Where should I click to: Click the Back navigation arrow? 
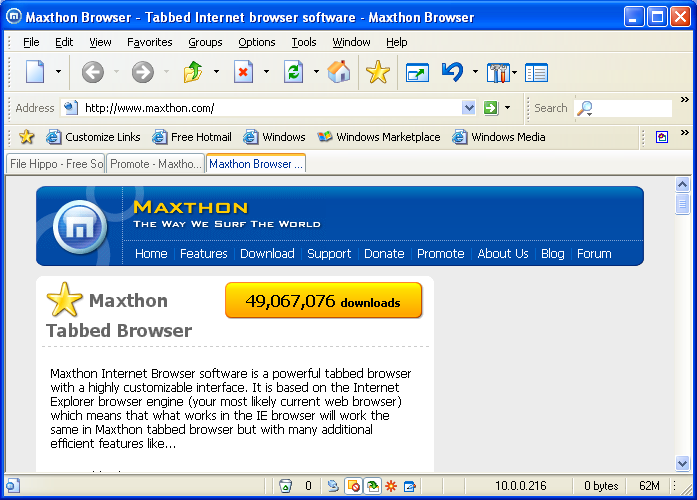92,72
